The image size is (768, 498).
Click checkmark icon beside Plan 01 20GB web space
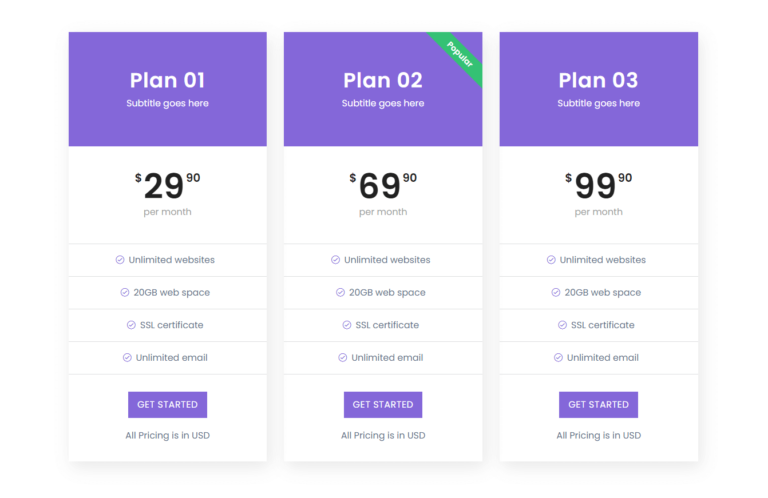125,293
